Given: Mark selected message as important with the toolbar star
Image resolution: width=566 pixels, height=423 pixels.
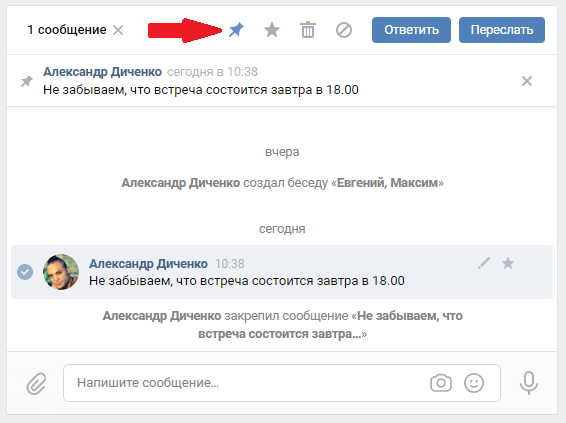Looking at the screenshot, I should pos(272,30).
